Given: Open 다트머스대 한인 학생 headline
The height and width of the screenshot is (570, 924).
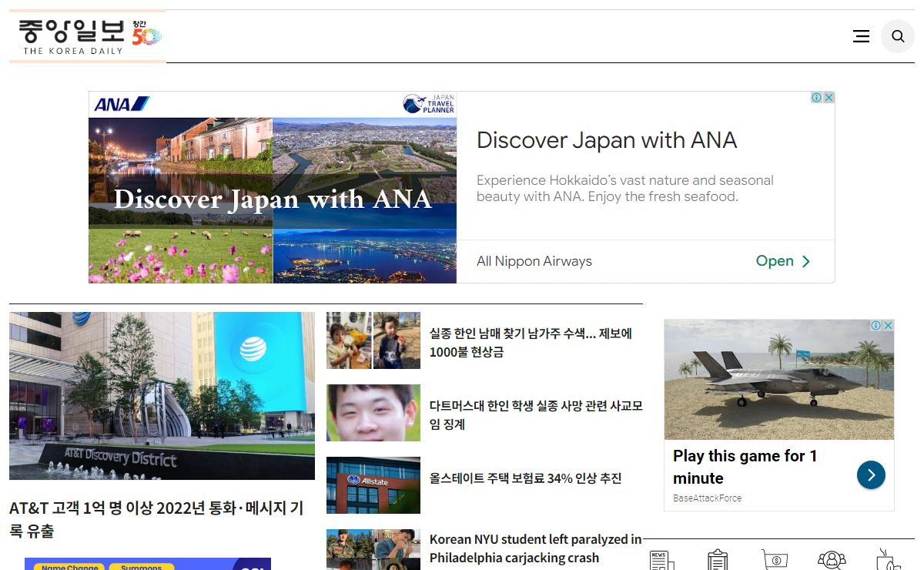Looking at the screenshot, I should [x=536, y=415].
